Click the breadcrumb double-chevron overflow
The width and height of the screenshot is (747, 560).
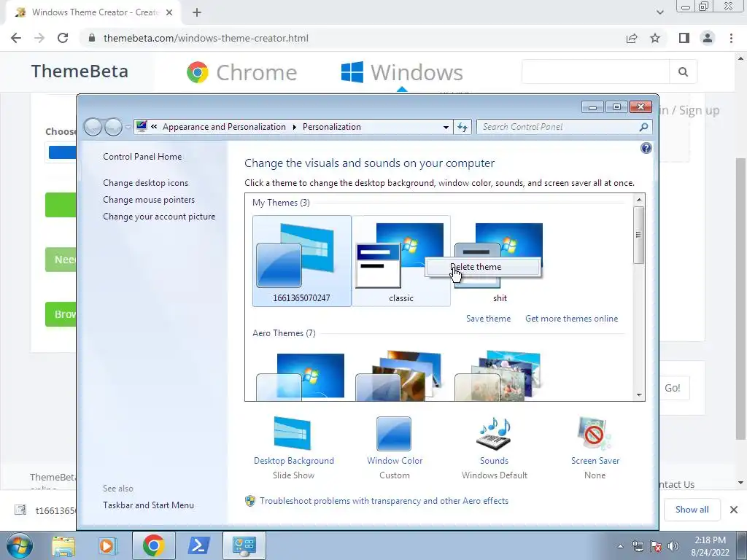[x=154, y=127]
